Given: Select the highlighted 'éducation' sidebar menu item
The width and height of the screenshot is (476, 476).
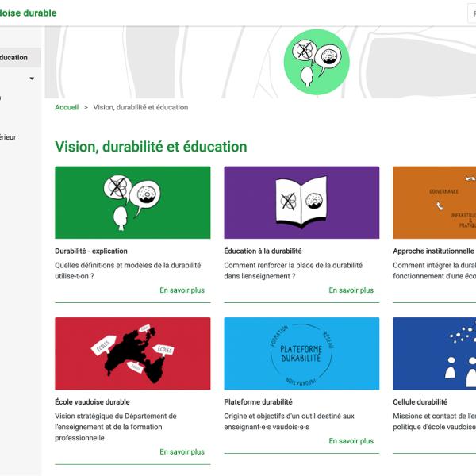Looking at the screenshot, I should (x=14, y=57).
